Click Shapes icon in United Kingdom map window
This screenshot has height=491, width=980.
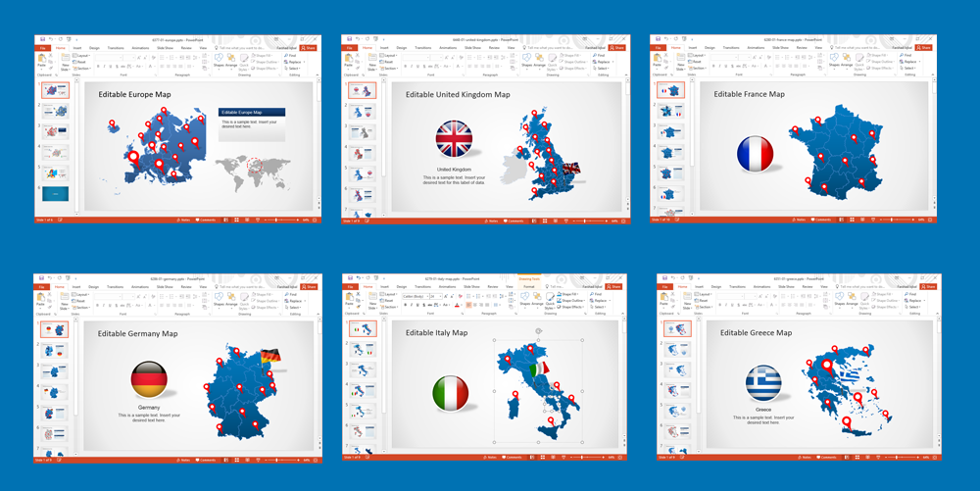coord(526,57)
